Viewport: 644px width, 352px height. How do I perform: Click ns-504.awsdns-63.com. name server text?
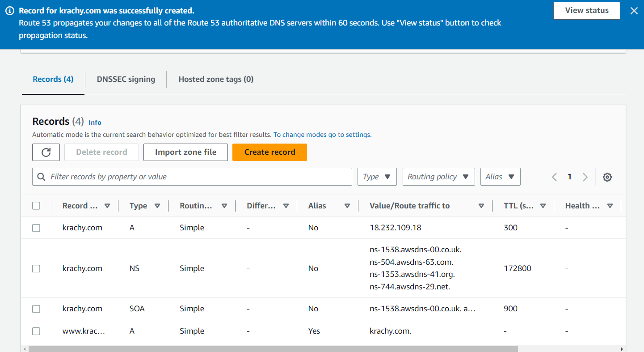coord(412,262)
